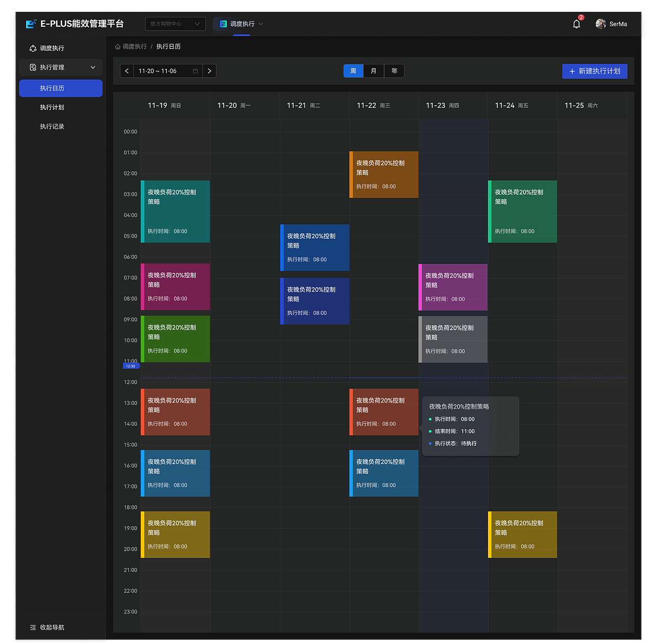Select 执行日历 in the sidebar

(61, 88)
